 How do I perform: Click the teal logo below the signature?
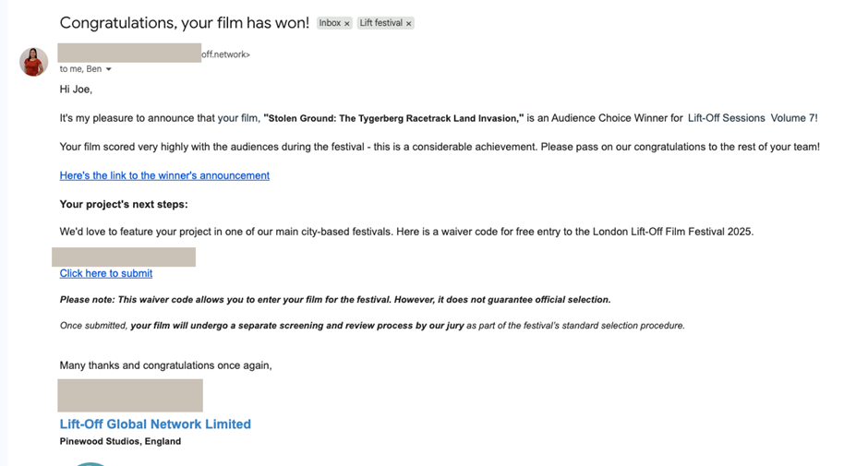click(90, 463)
